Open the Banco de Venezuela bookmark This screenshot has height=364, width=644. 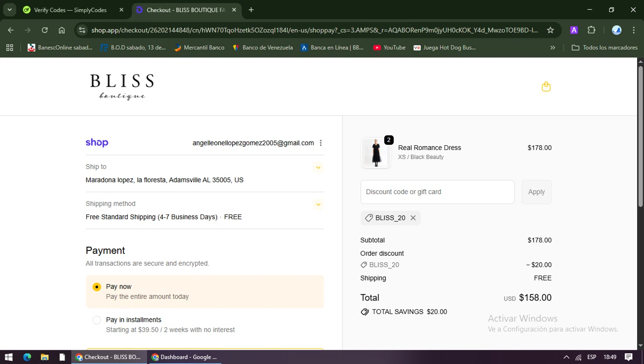coord(263,48)
